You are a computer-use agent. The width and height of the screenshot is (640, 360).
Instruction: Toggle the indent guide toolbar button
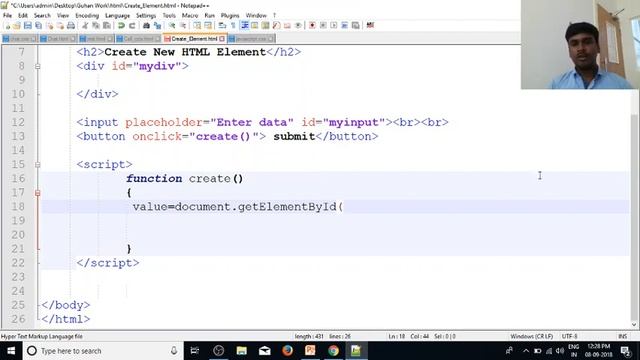pyautogui.click(x=244, y=26)
